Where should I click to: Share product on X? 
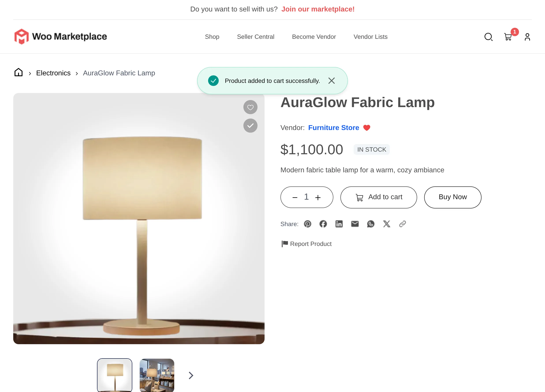point(386,224)
